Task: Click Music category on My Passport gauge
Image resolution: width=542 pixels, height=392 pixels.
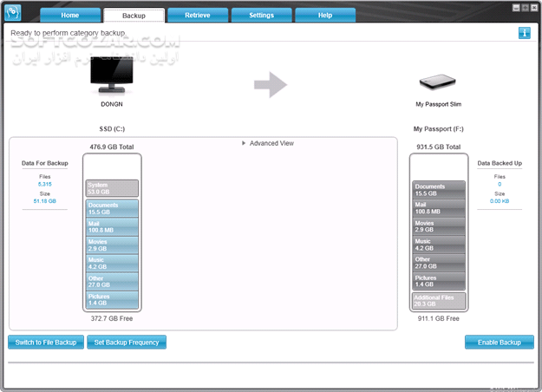Action: click(x=438, y=245)
